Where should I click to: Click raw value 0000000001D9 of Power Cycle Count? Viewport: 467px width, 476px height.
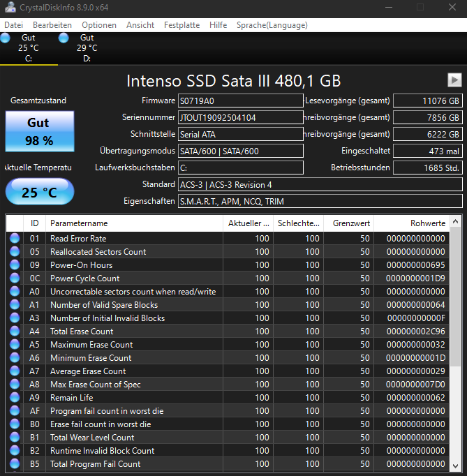(x=415, y=278)
